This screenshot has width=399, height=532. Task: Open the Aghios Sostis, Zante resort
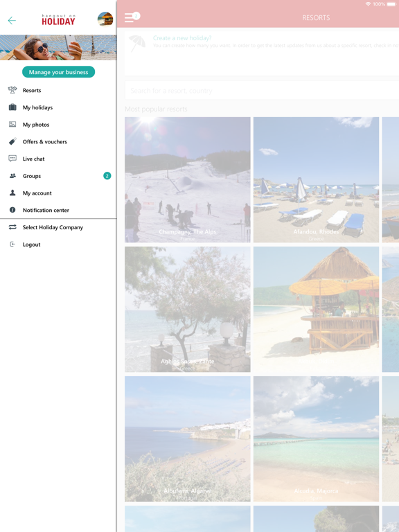pyautogui.click(x=188, y=310)
